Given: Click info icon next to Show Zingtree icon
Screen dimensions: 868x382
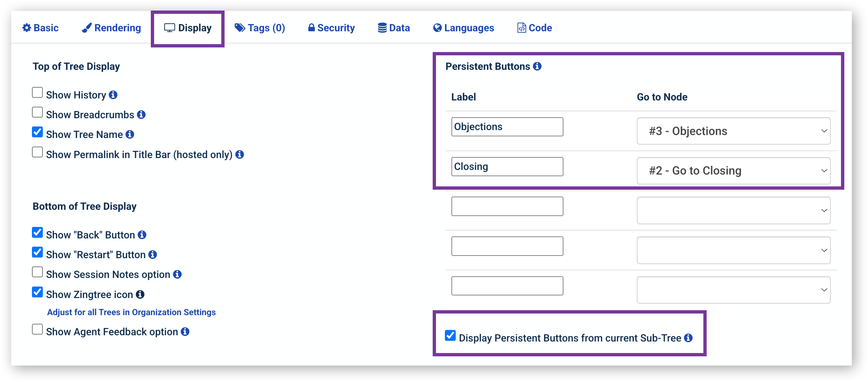Looking at the screenshot, I should (140, 294).
